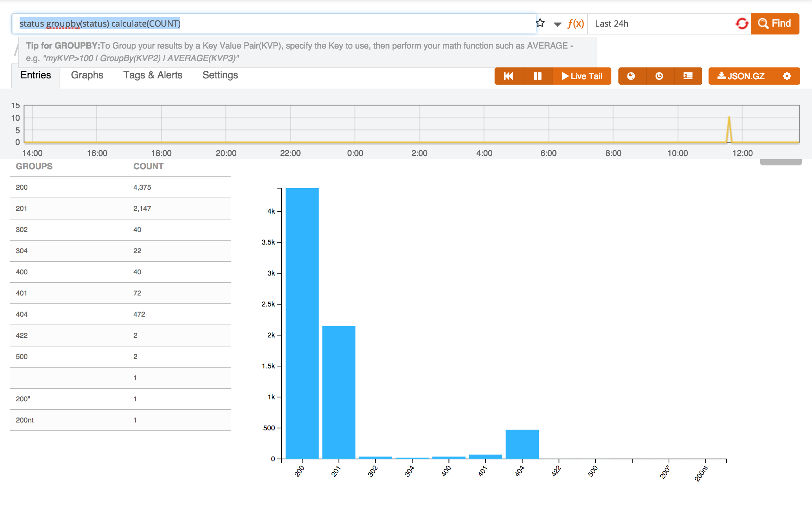Screen dimensions: 812x515
Task: Open the Tags & Alerts tab
Action: coord(153,75)
